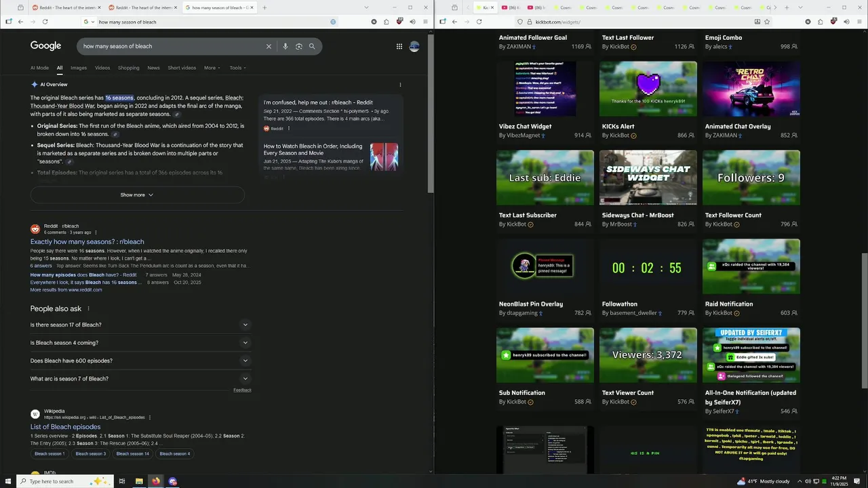This screenshot has width=868, height=488.
Task: Click the Feedback link under People also ask
Action: click(242, 390)
